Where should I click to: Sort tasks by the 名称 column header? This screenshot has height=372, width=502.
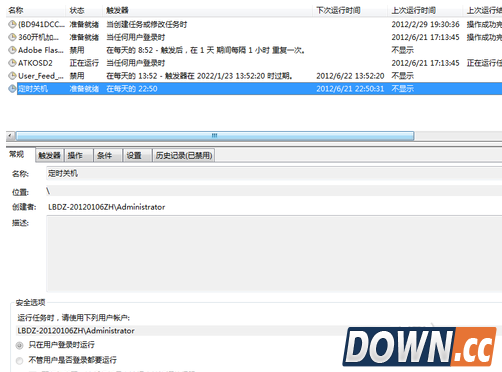click(x=36, y=10)
